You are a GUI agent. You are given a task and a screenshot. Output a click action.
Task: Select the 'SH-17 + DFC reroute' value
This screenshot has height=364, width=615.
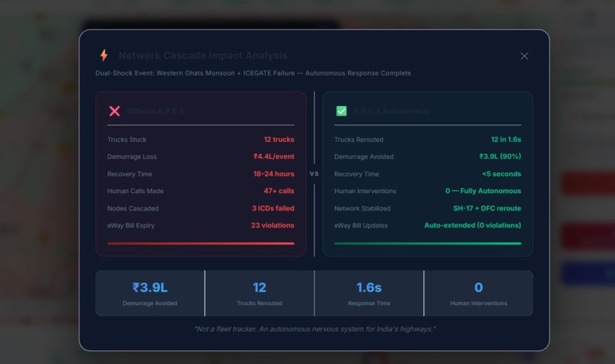pyautogui.click(x=487, y=208)
